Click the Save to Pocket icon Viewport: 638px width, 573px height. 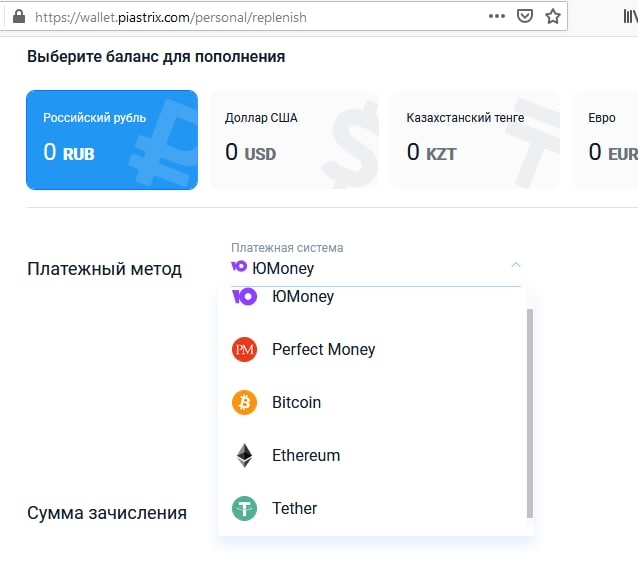point(524,16)
